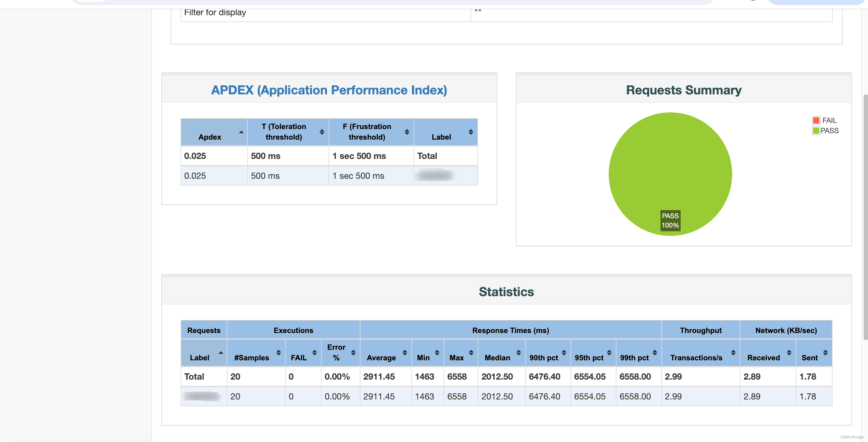This screenshot has width=868, height=442.
Task: Sort Statistics by Min arrow
Action: click(x=437, y=353)
